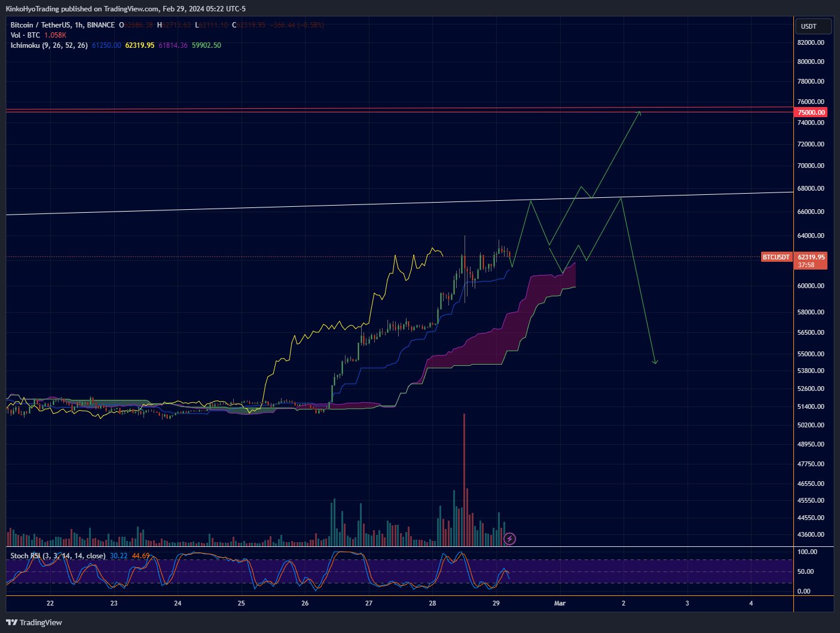Click the Mar label on the time axis
The width and height of the screenshot is (840, 633).
[x=560, y=603]
